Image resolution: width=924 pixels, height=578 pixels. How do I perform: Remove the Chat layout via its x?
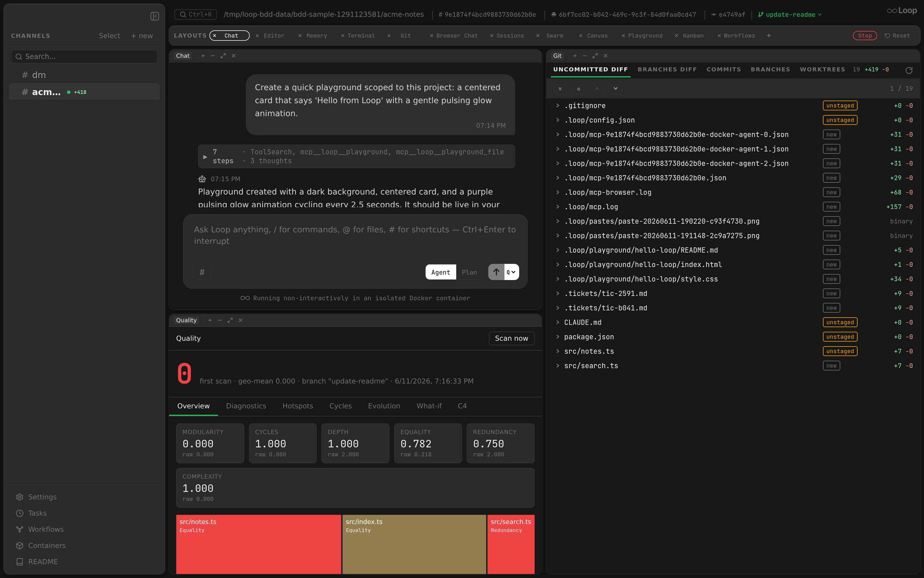pyautogui.click(x=215, y=36)
